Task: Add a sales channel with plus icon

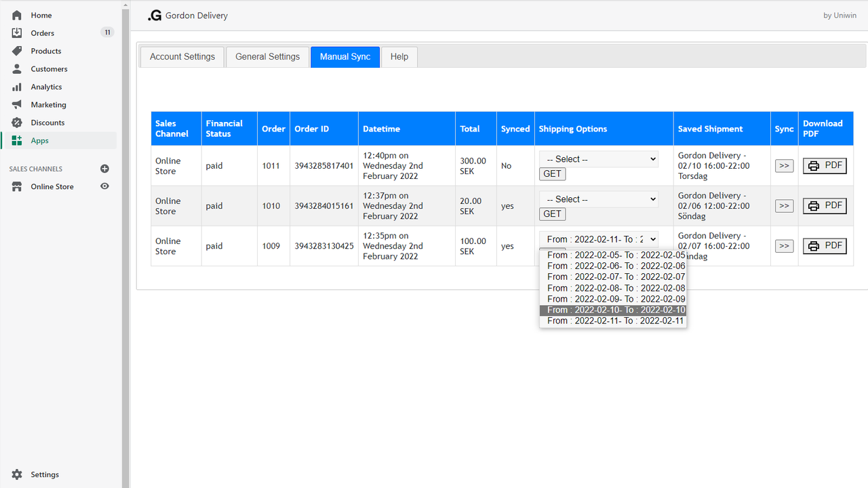Action: tap(104, 169)
